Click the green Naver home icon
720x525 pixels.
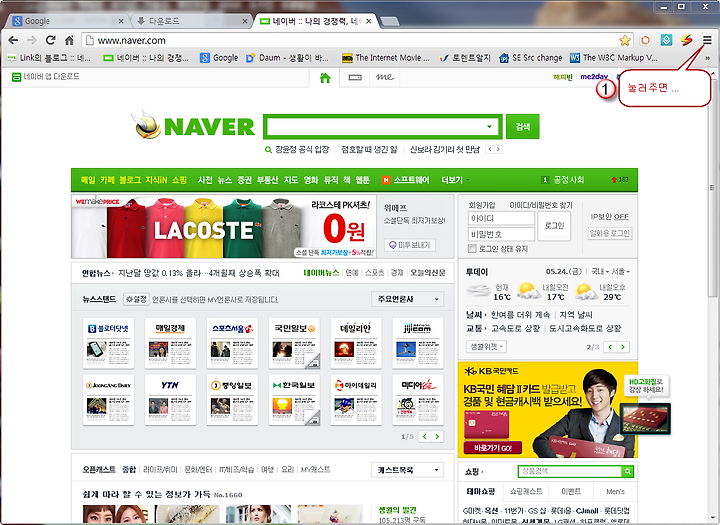click(x=325, y=78)
